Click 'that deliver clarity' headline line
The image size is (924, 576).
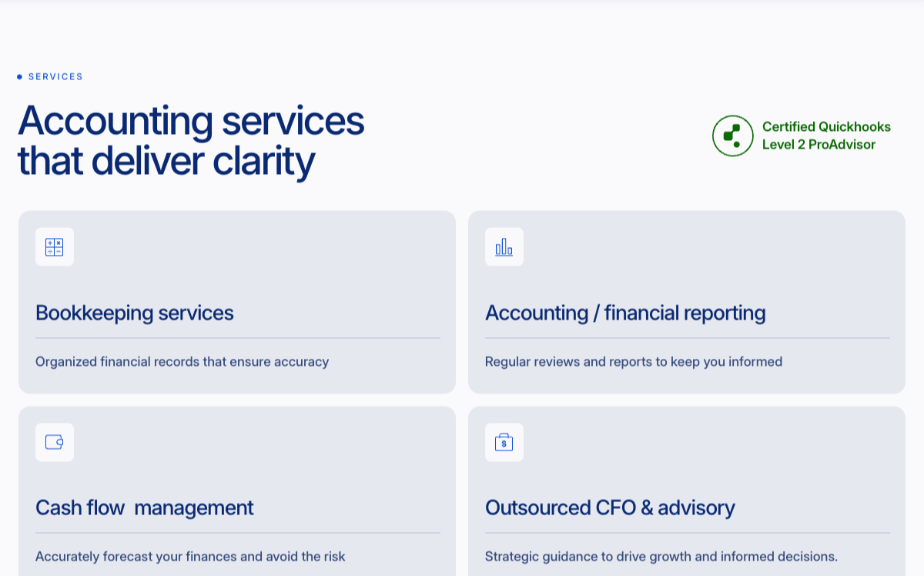(x=166, y=162)
